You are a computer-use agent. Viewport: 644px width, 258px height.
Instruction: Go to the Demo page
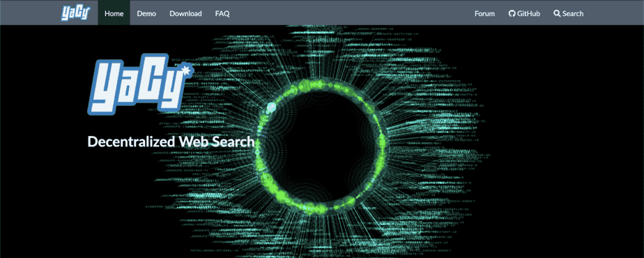pyautogui.click(x=146, y=13)
